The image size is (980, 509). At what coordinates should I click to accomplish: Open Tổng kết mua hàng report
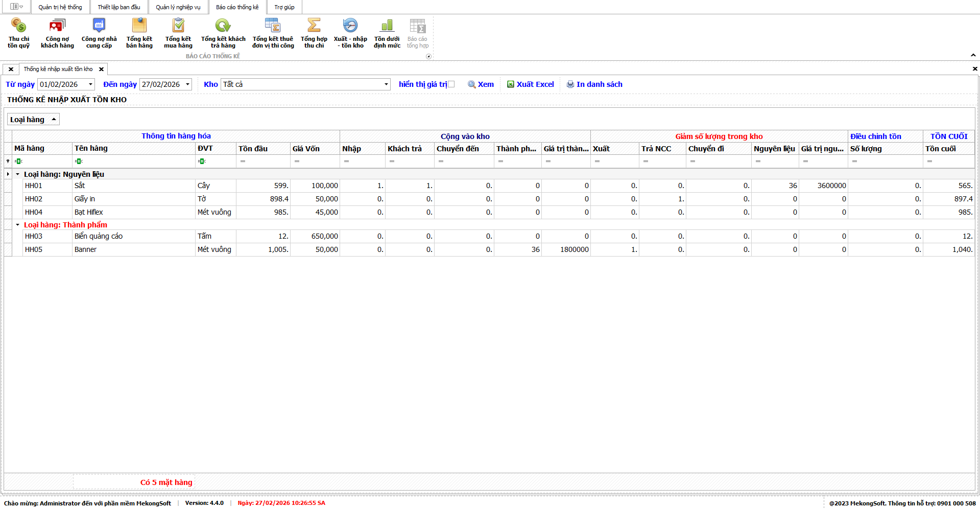pyautogui.click(x=178, y=33)
